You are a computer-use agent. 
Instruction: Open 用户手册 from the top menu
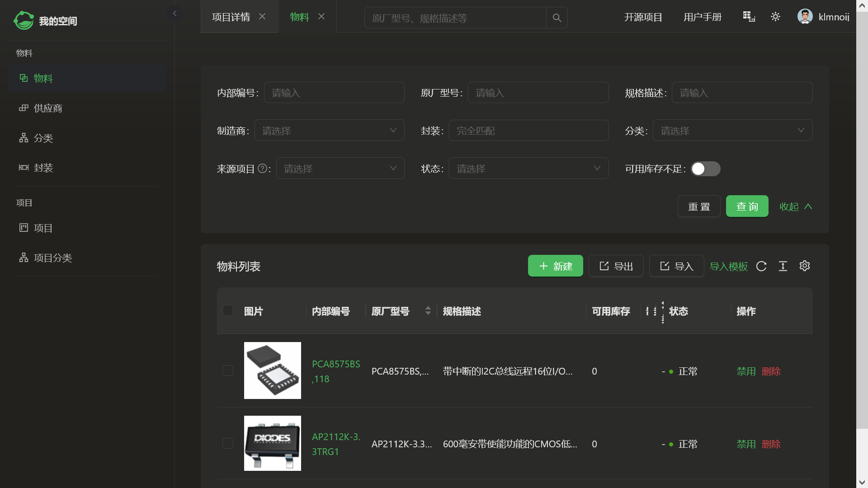[x=702, y=17]
